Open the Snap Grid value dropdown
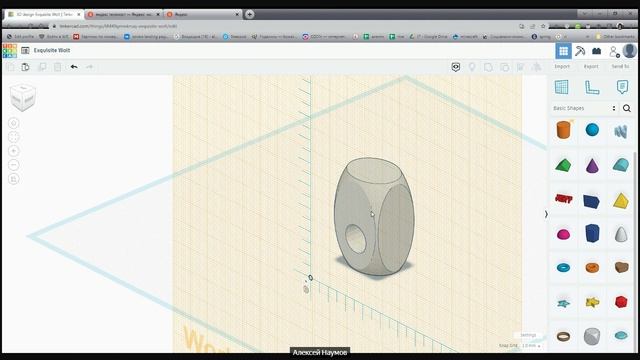This screenshot has height=360, width=640. [x=531, y=346]
